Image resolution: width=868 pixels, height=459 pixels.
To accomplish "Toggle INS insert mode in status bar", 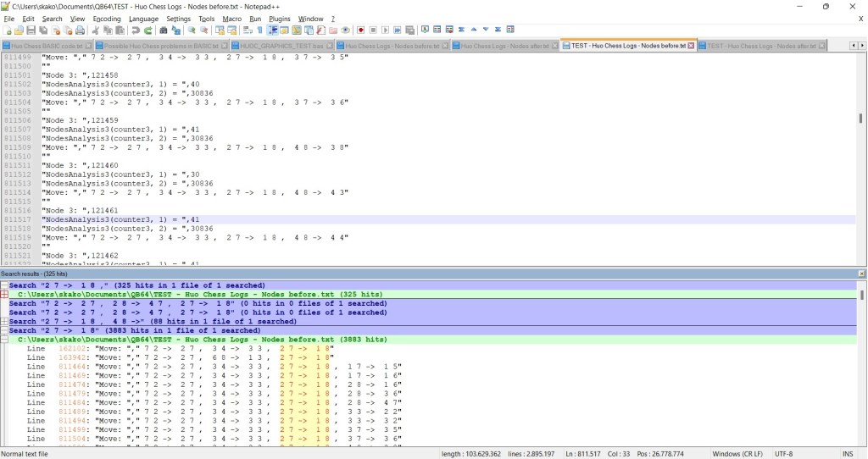I will coord(848,454).
